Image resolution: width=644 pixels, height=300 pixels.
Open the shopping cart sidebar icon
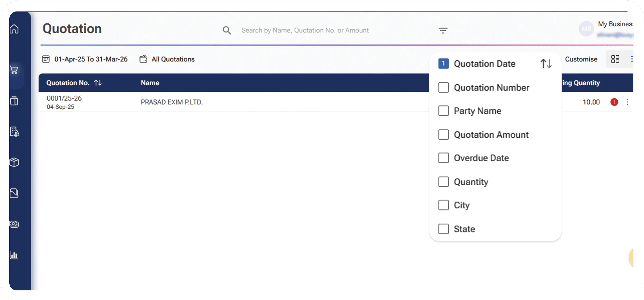[14, 70]
